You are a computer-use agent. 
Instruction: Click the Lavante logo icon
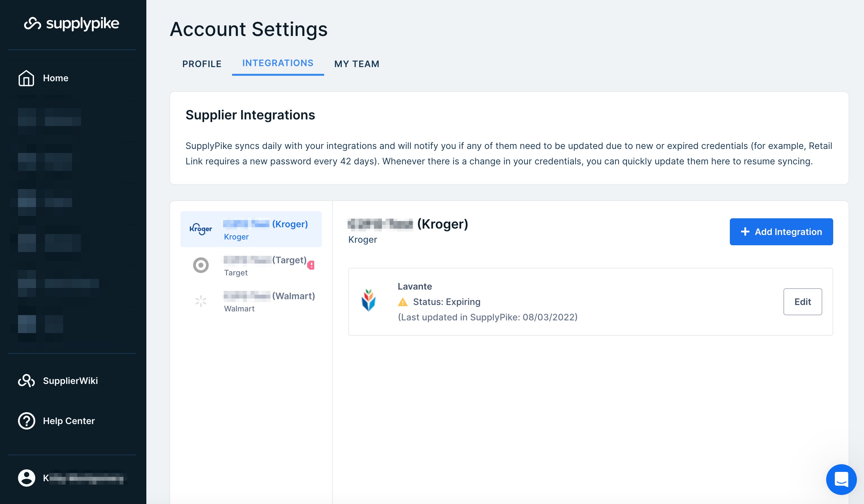(368, 300)
